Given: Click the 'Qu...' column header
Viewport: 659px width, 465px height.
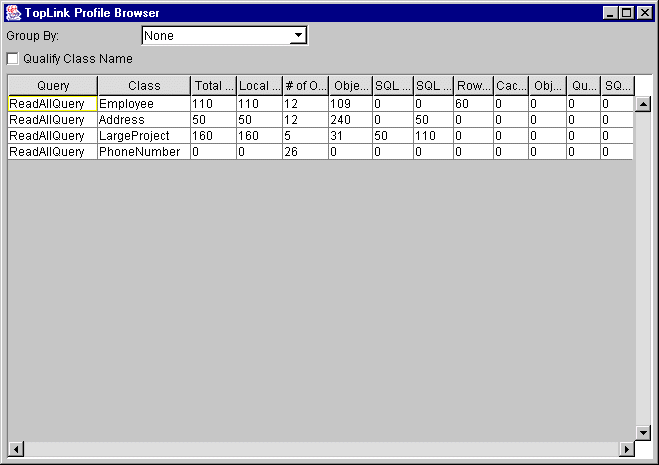Looking at the screenshot, I should 584,86.
